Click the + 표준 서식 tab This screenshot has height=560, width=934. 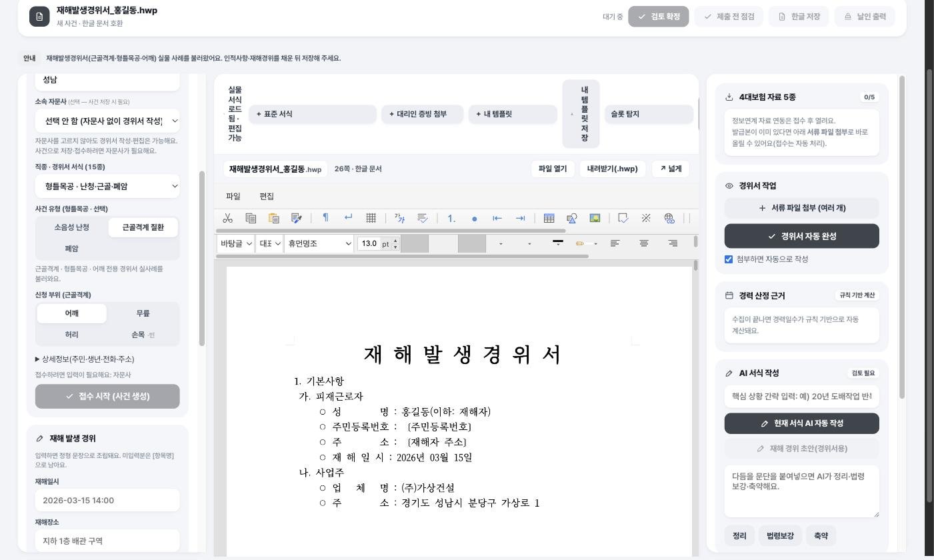313,114
